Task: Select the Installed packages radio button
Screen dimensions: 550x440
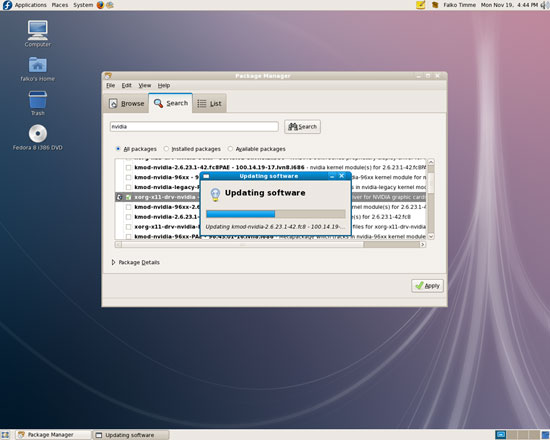Action: (166, 149)
